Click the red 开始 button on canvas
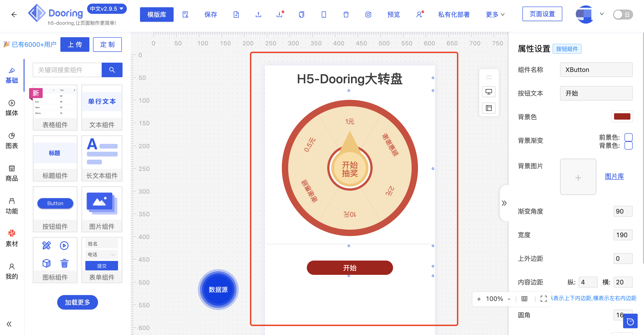 (x=349, y=268)
